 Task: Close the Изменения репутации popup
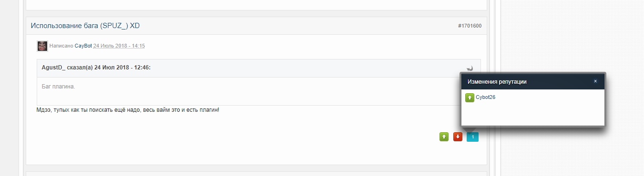(x=595, y=81)
